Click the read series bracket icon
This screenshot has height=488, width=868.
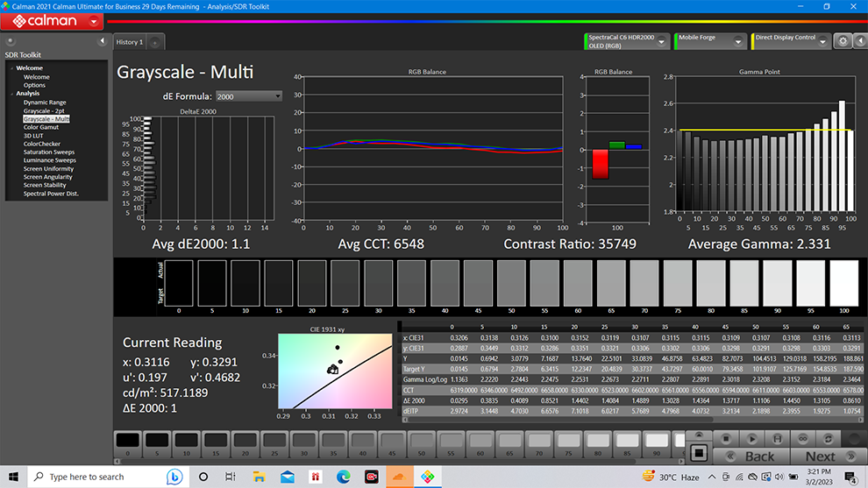(777, 439)
